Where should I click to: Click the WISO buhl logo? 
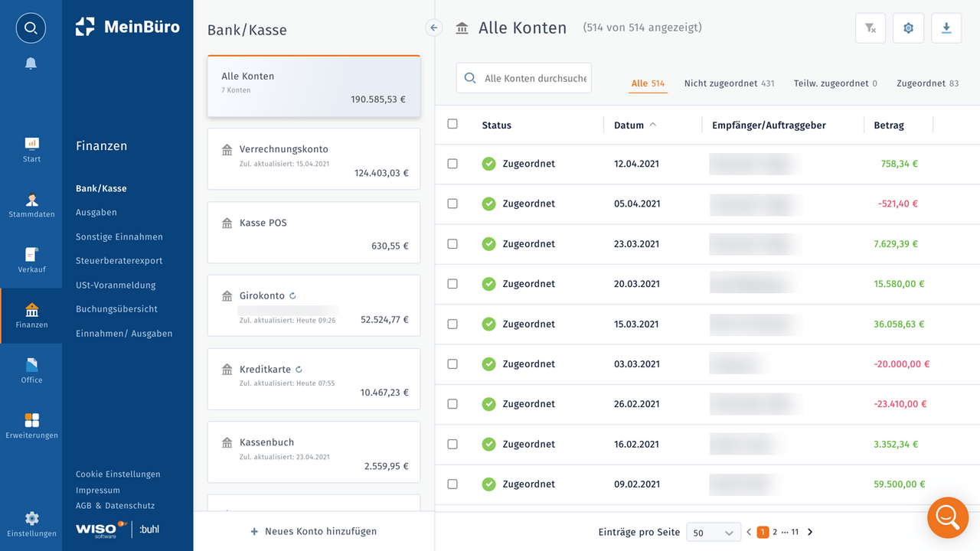click(118, 529)
